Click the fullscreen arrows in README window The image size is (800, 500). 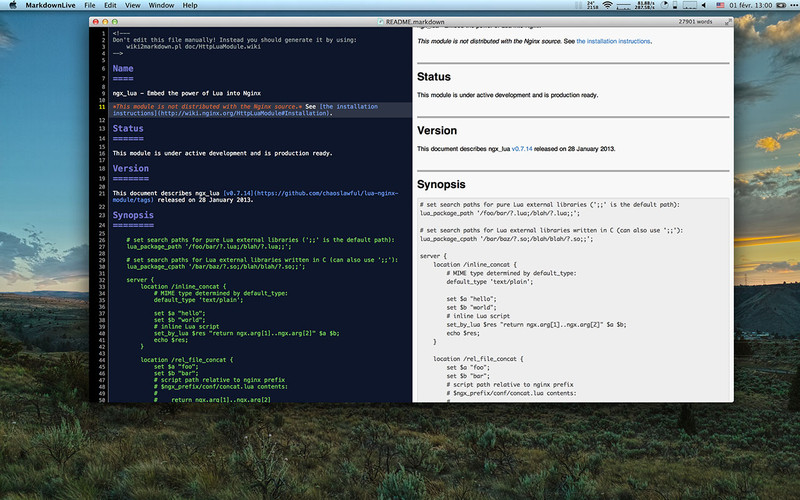click(728, 21)
